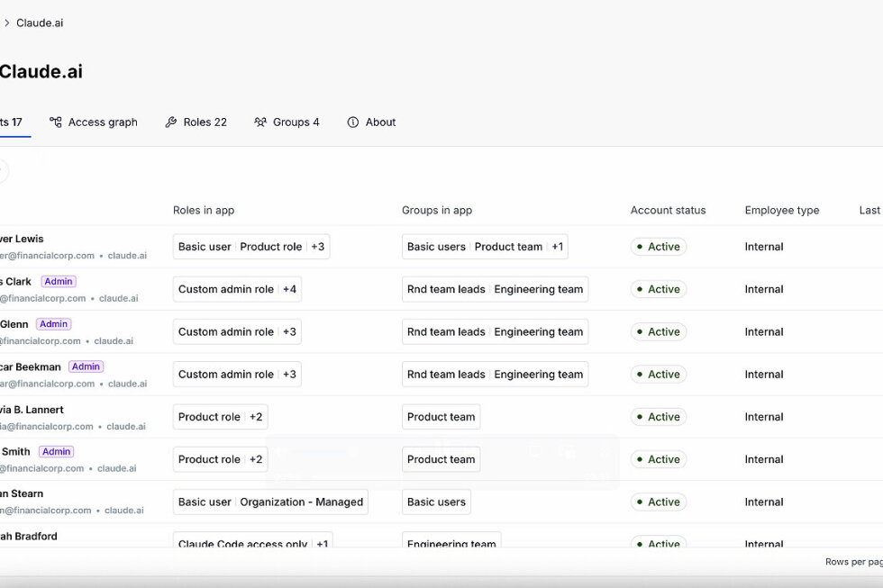
Task: Click Custom admin role in Glenn row
Action: [x=226, y=332]
